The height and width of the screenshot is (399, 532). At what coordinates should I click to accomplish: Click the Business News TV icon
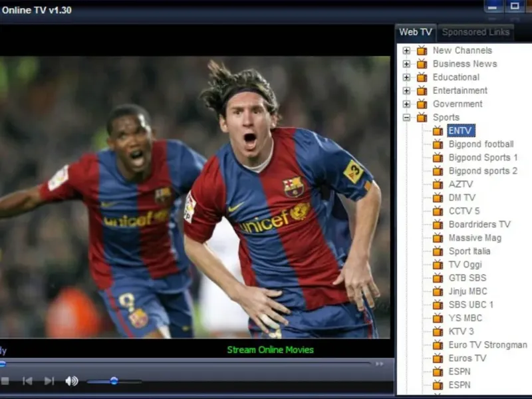[x=422, y=63]
